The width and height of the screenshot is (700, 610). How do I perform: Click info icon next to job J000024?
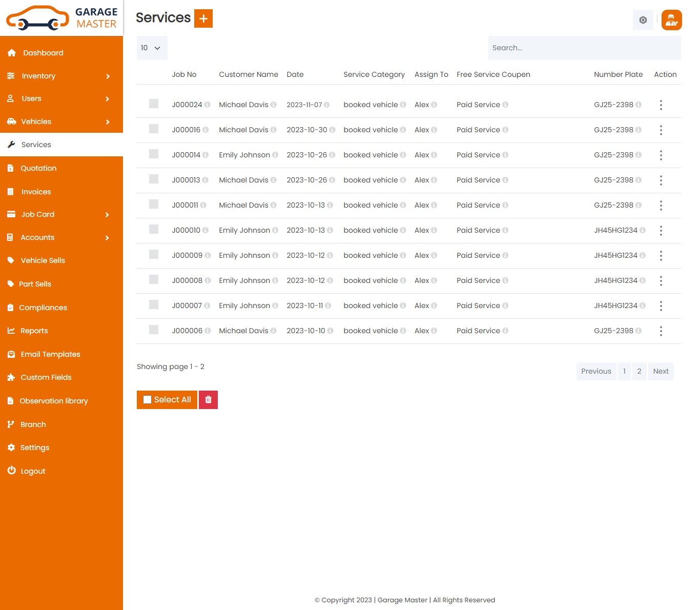pyautogui.click(x=208, y=105)
